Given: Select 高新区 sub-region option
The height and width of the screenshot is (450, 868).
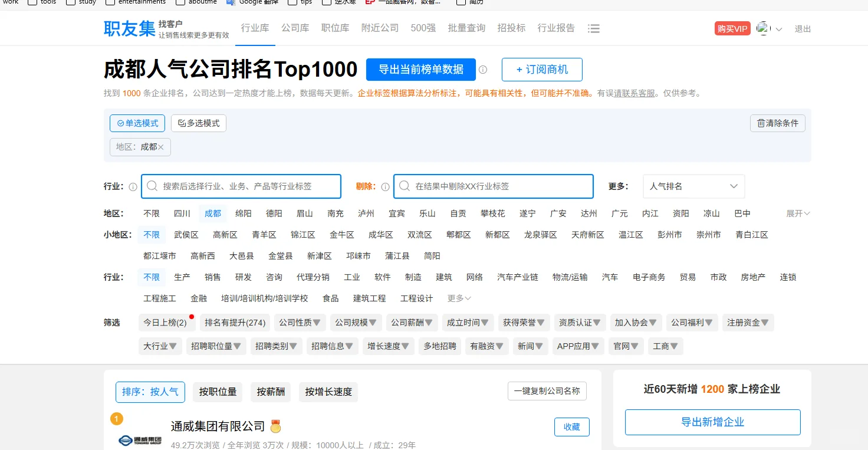Looking at the screenshot, I should point(225,235).
